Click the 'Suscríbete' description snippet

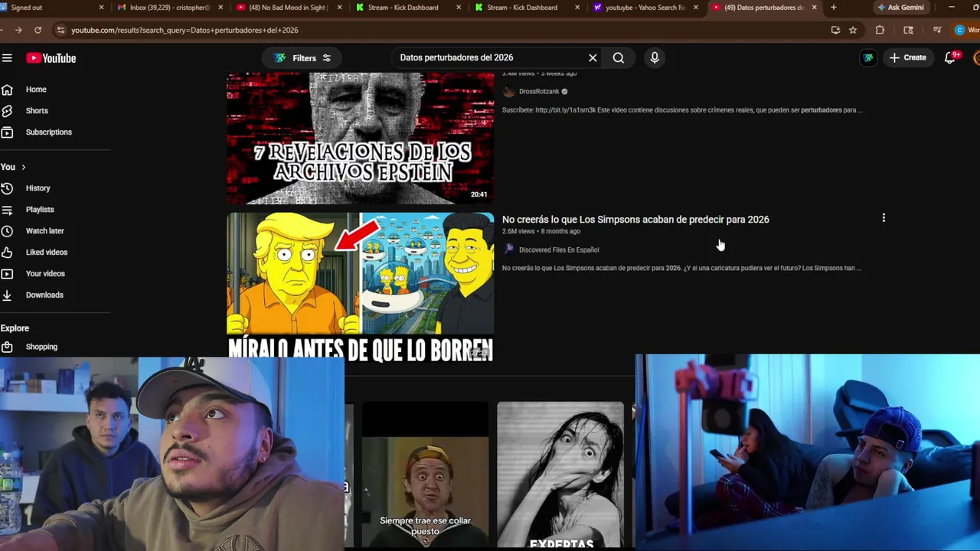(x=682, y=110)
